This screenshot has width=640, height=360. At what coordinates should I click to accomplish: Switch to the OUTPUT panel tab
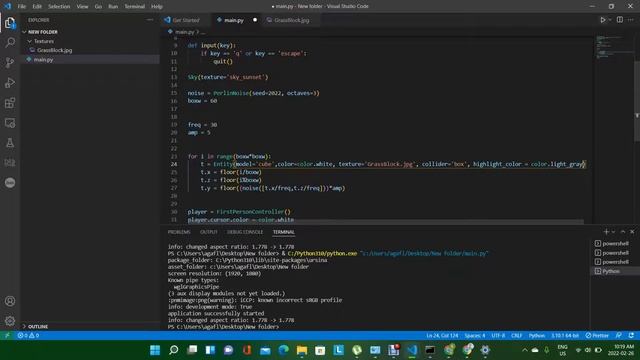coord(209,232)
